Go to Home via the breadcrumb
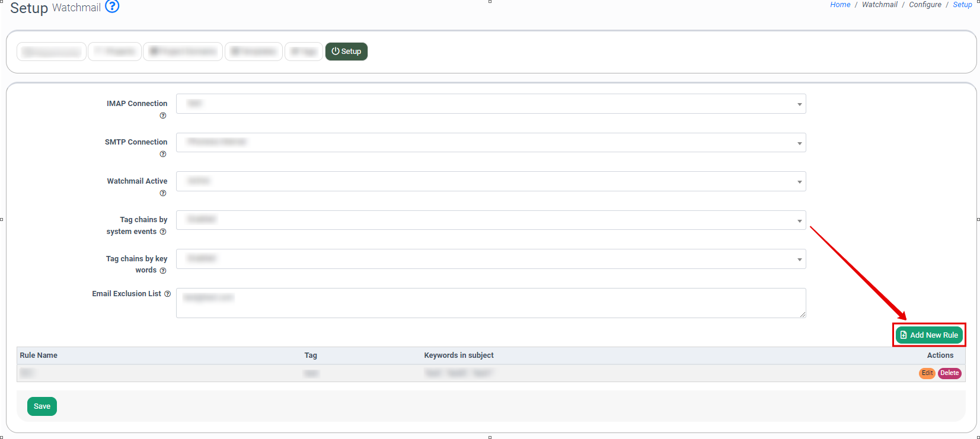Viewport: 980px width, 439px height. click(x=840, y=5)
